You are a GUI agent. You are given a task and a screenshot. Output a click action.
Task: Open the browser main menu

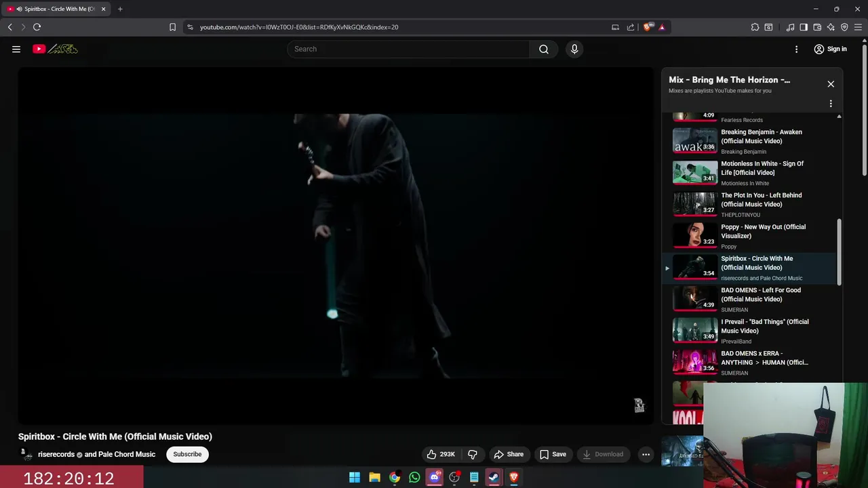858,27
